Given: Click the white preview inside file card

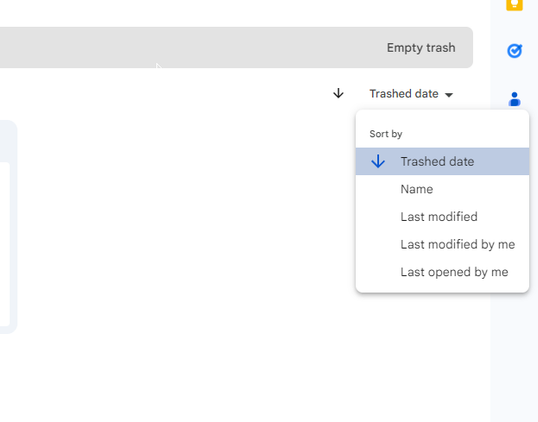Looking at the screenshot, I should tap(4, 244).
